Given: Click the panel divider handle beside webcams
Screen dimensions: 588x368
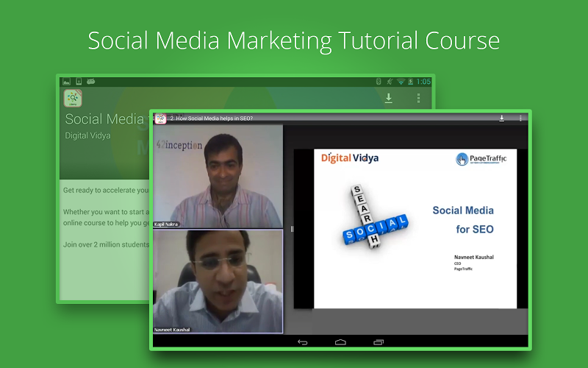Looking at the screenshot, I should click(292, 229).
